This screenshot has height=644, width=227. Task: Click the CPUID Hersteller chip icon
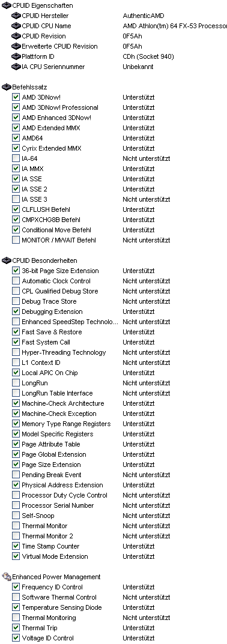[x=16, y=16]
